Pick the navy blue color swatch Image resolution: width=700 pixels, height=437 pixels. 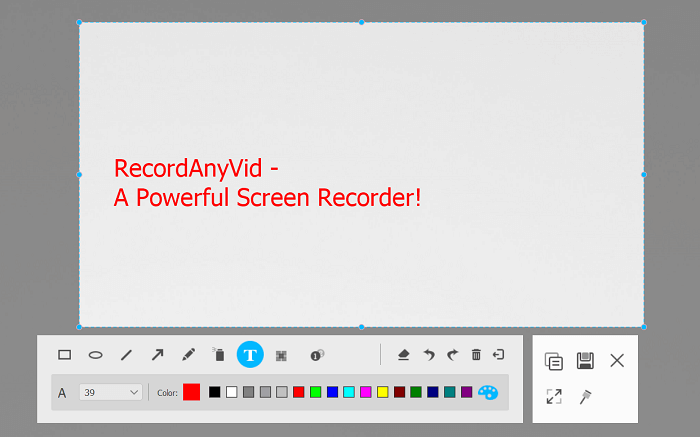[x=433, y=392]
